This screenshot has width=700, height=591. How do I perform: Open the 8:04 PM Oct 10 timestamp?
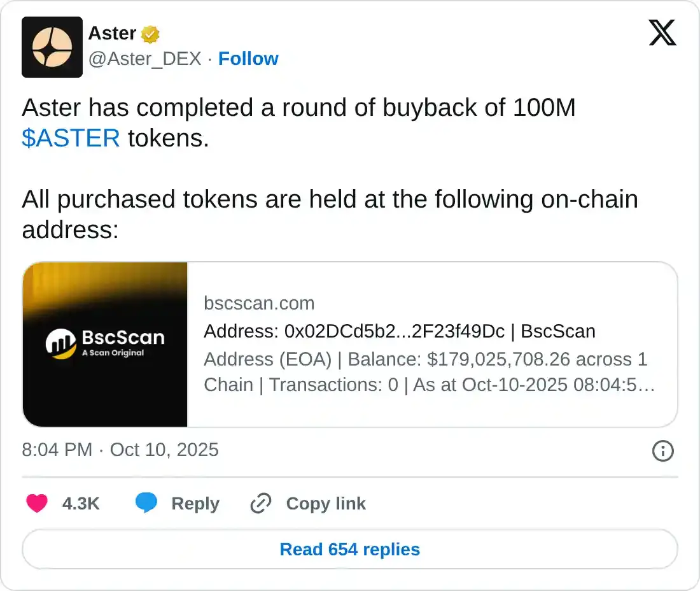(x=120, y=450)
